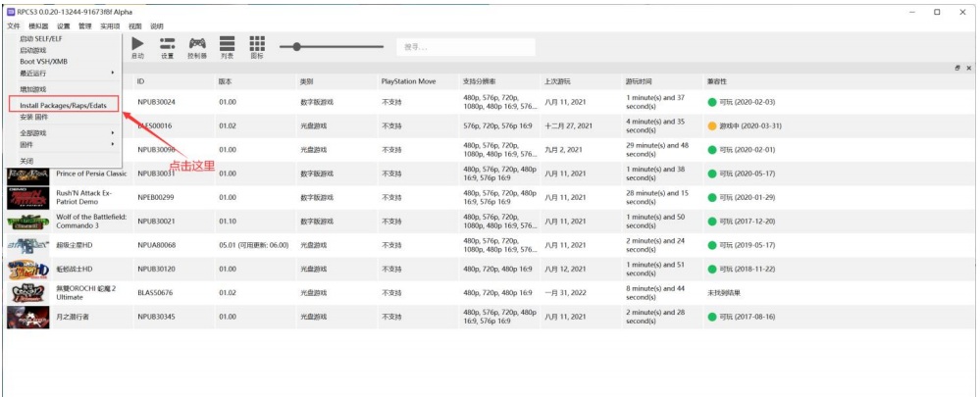Open the 模拟器 menu in menu bar
Image resolution: width=980 pixels, height=397 pixels.
[38, 25]
